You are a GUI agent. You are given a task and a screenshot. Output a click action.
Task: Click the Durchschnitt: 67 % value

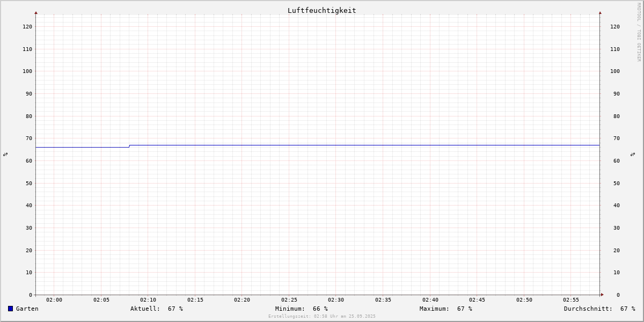(599, 309)
